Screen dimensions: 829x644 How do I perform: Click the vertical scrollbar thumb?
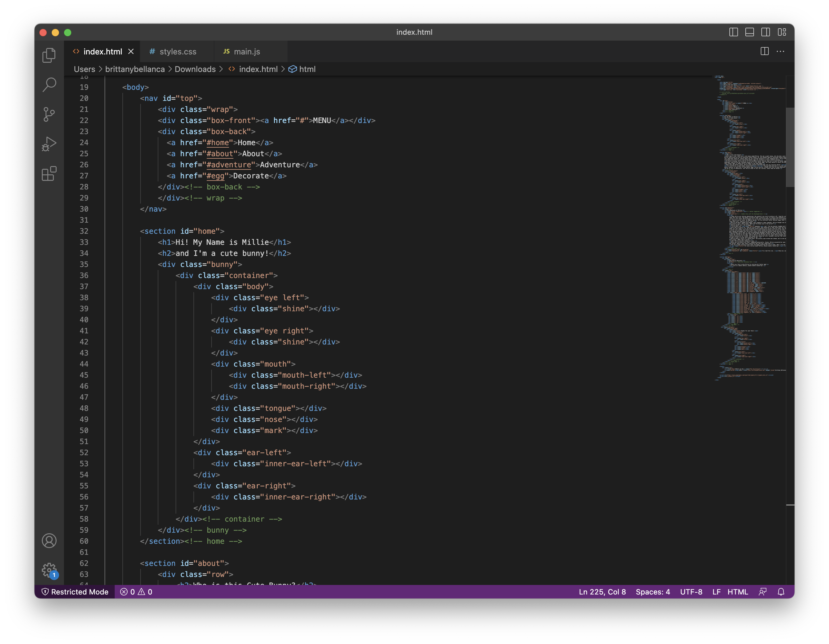click(790, 147)
